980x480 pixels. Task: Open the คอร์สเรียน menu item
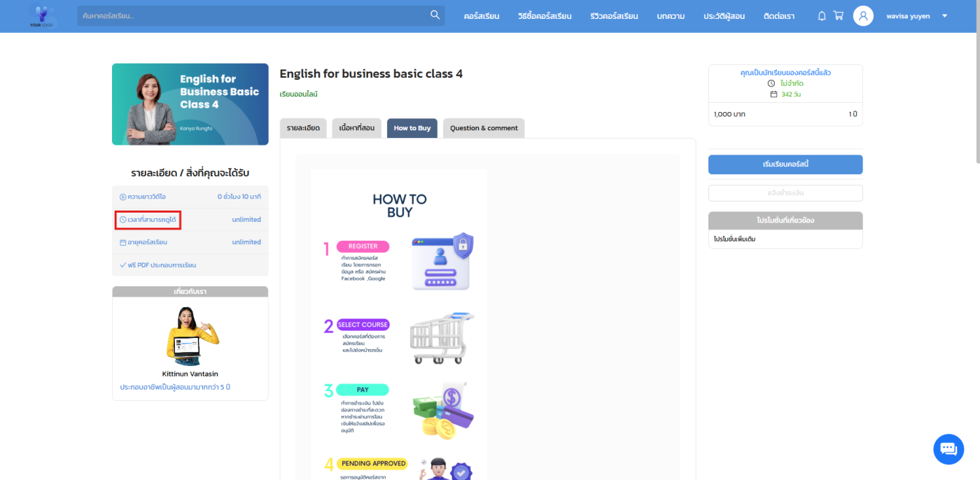tap(481, 16)
